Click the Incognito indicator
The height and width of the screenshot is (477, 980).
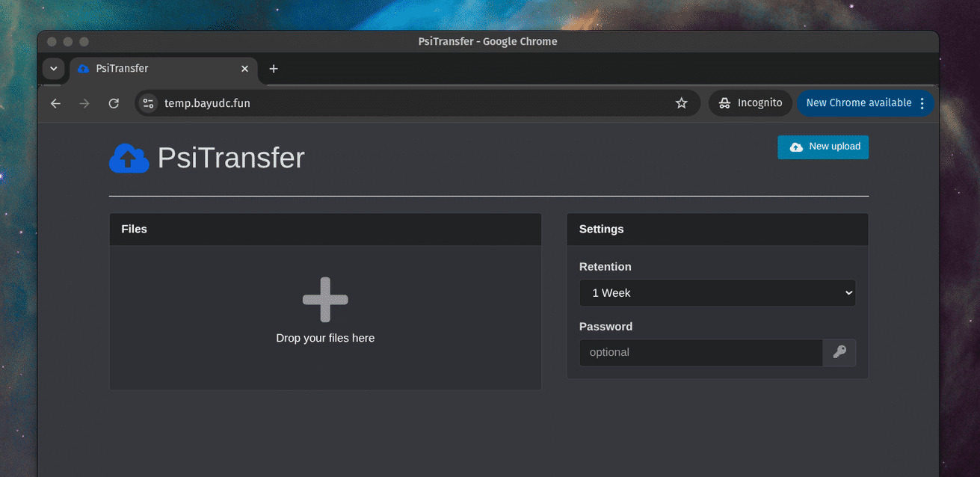click(x=751, y=103)
